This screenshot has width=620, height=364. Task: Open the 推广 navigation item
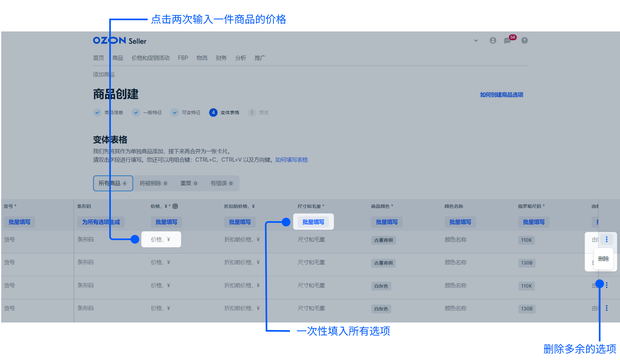click(260, 58)
